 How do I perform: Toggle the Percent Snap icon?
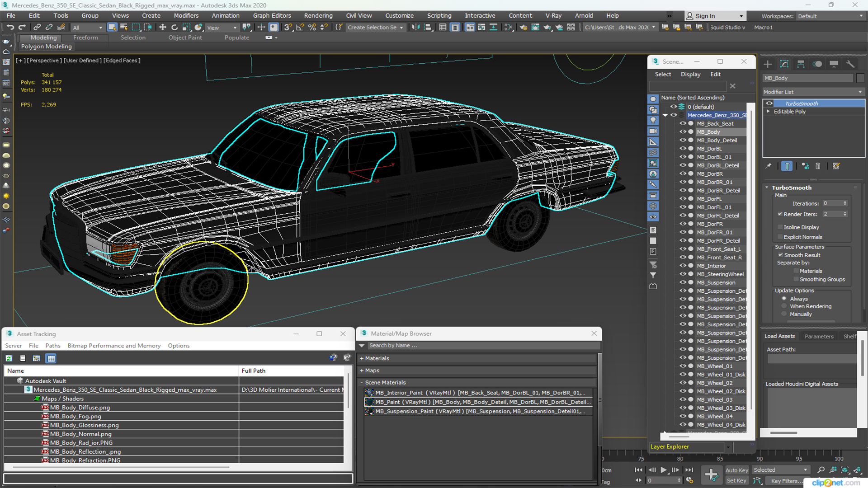pos(312,28)
